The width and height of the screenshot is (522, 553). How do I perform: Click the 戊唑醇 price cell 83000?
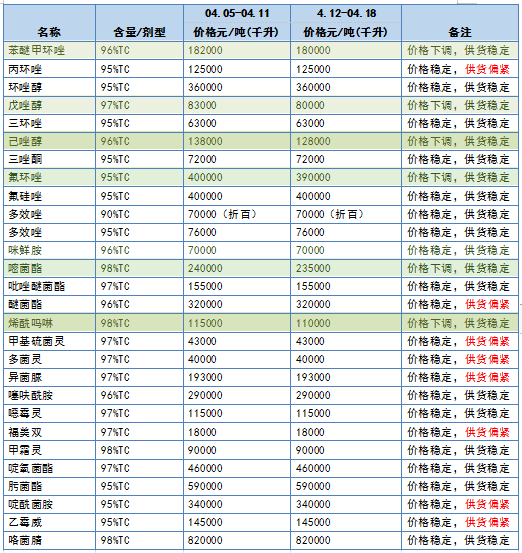coord(237,105)
